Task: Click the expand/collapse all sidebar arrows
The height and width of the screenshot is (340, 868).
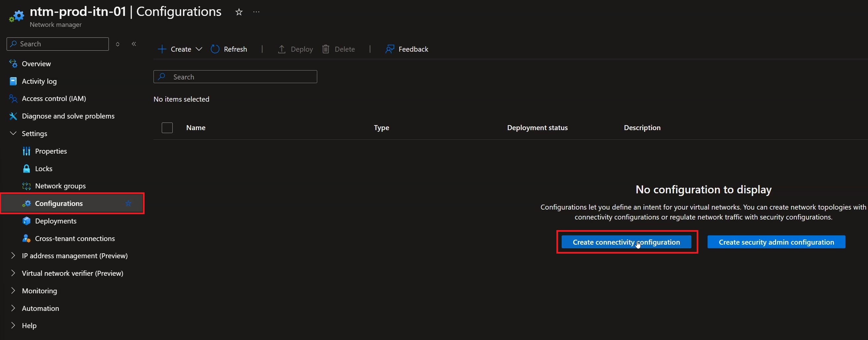Action: (x=118, y=44)
